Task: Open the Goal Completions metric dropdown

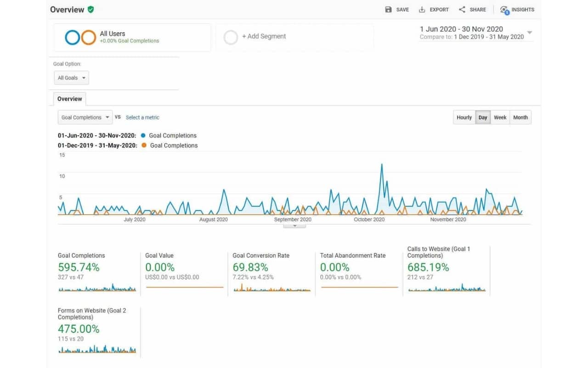Action: [85, 117]
